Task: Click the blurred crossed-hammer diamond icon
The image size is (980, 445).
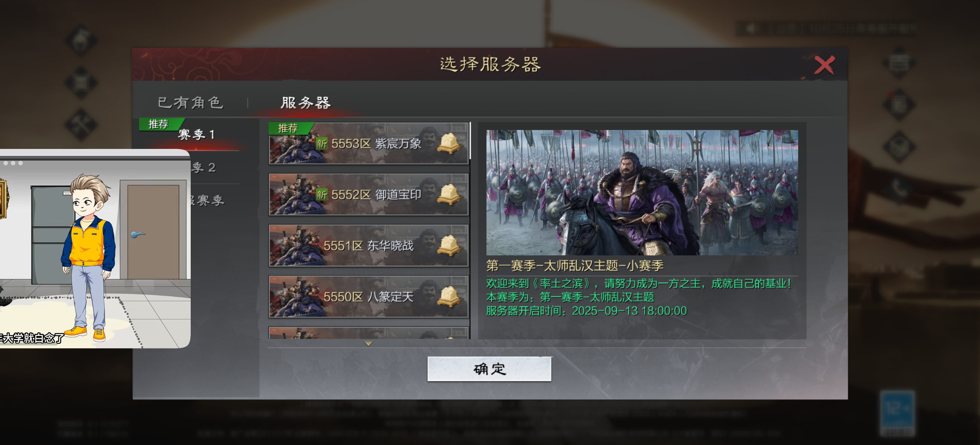Action: coord(81,124)
